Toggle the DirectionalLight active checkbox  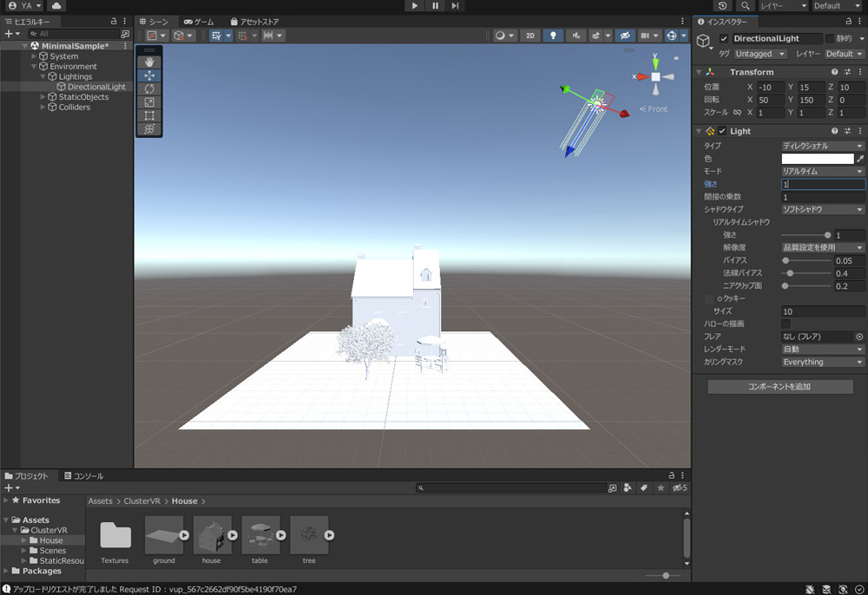724,39
